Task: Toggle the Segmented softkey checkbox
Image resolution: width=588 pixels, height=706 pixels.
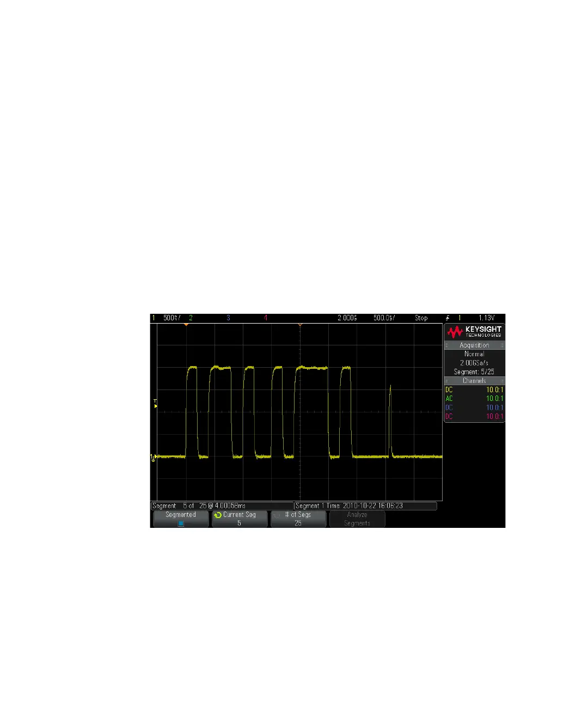Action: point(181,524)
